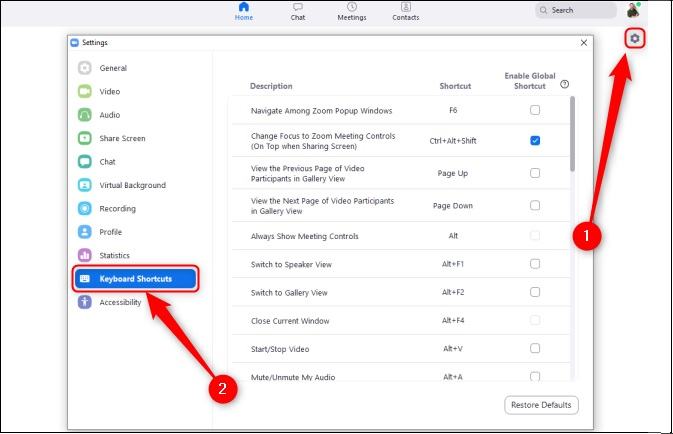
Task: Click the shortcuts list vertical scrollbar
Action: [573, 134]
